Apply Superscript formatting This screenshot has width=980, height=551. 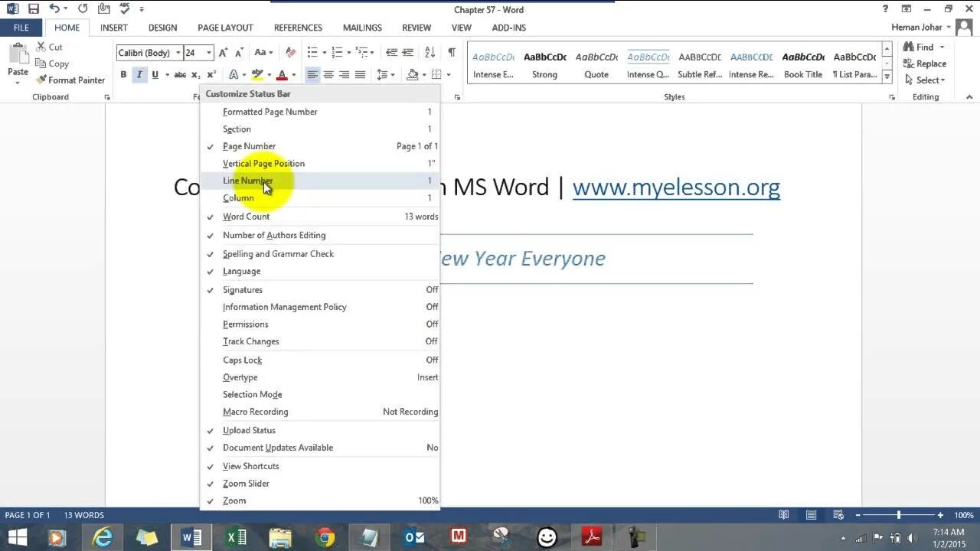pyautogui.click(x=211, y=75)
